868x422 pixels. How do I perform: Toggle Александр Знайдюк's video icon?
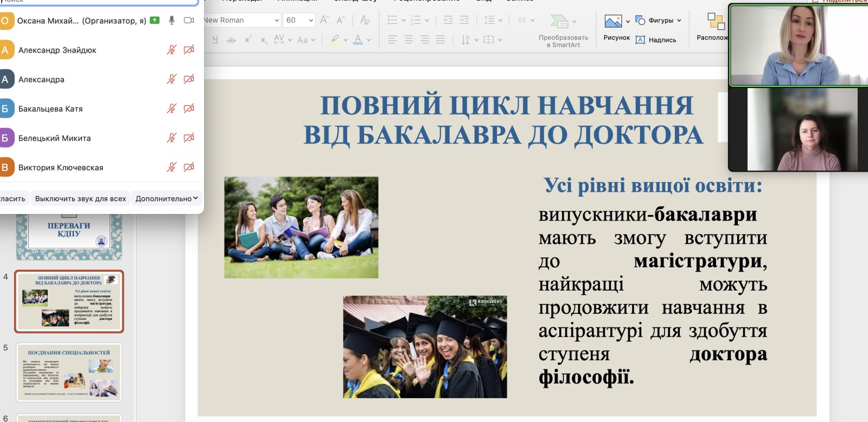point(189,50)
